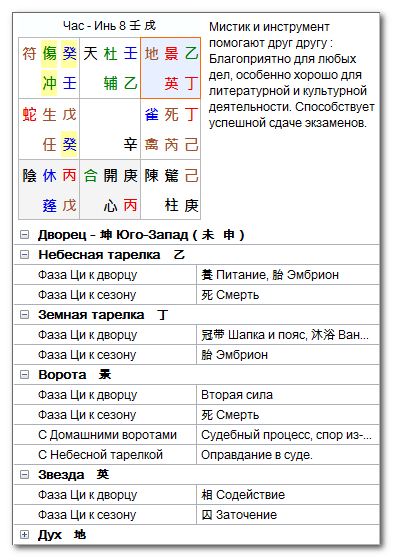The height and width of the screenshot is (558, 393).
Task: Click the description 'Мистик и инструмент помогают друг другу'
Action: click(x=270, y=35)
